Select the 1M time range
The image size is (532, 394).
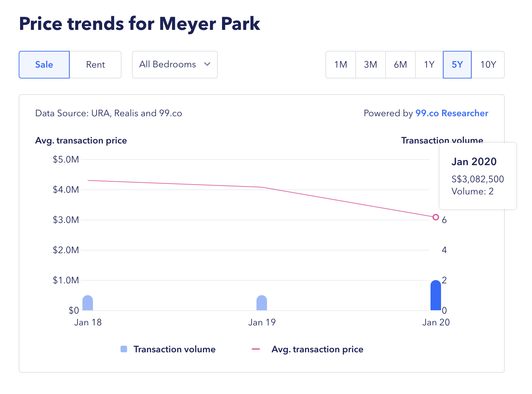pyautogui.click(x=341, y=65)
